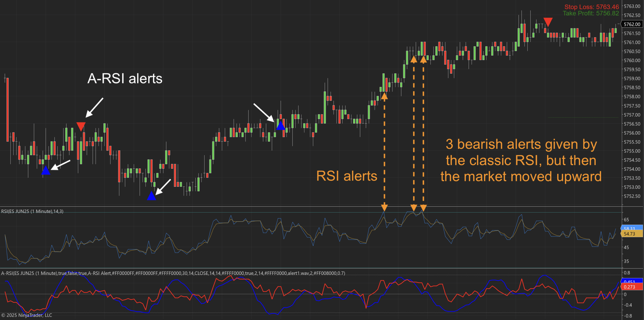Click the A-RSI red value marker 0.273

point(632,287)
